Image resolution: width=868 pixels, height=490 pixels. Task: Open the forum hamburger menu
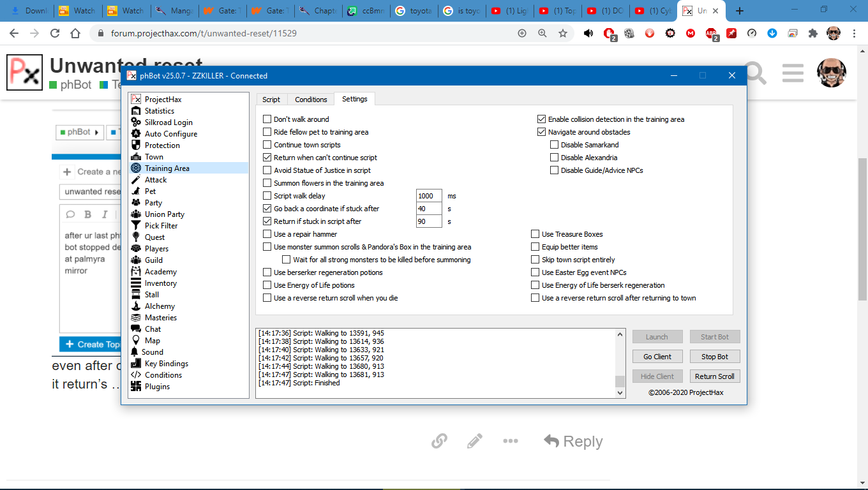pos(793,73)
